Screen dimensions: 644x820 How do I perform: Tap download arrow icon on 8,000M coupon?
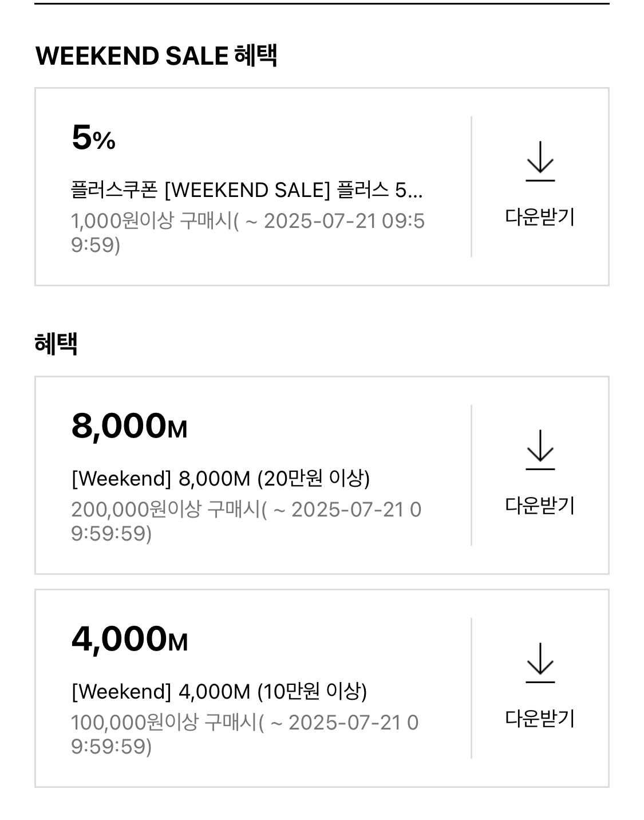click(x=540, y=450)
